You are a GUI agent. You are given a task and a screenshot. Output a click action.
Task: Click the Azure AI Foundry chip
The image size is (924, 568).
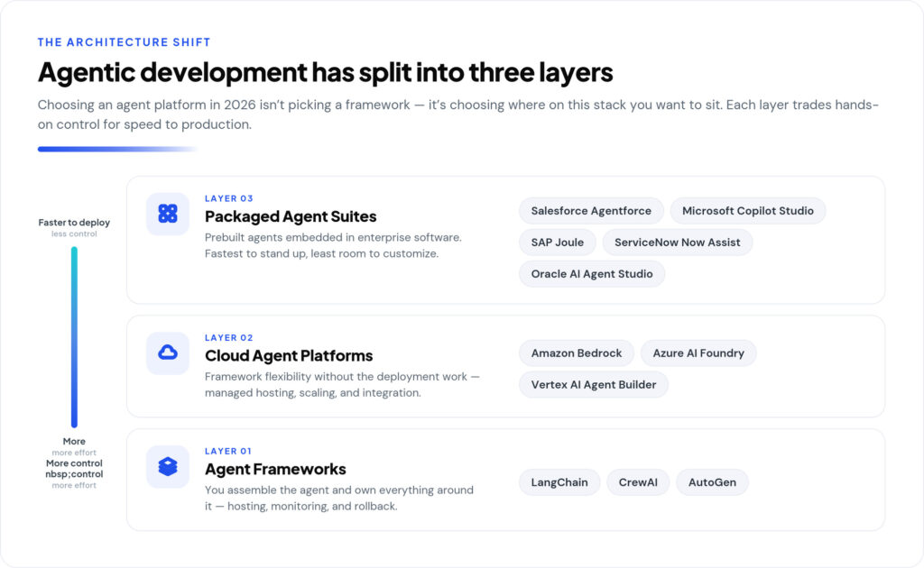[x=698, y=353]
